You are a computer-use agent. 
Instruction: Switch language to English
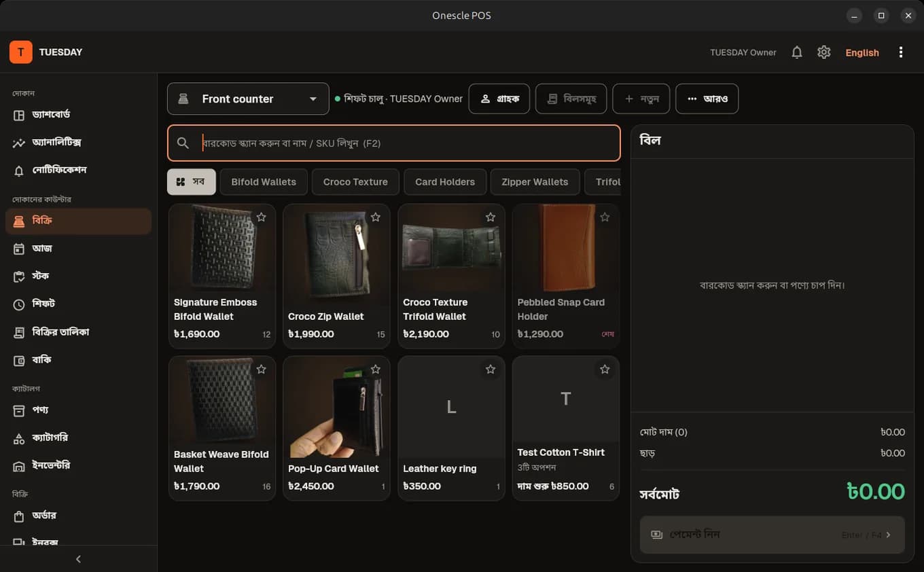click(x=862, y=53)
